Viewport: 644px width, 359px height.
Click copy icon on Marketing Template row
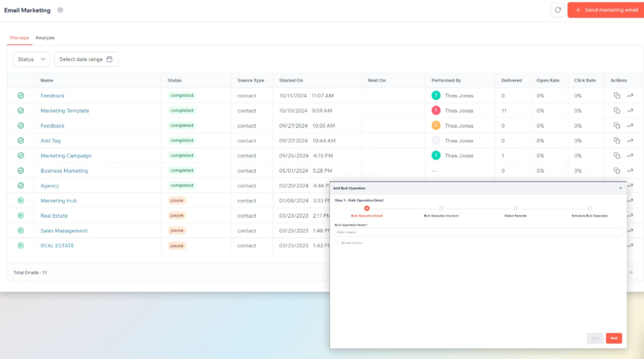coord(616,111)
